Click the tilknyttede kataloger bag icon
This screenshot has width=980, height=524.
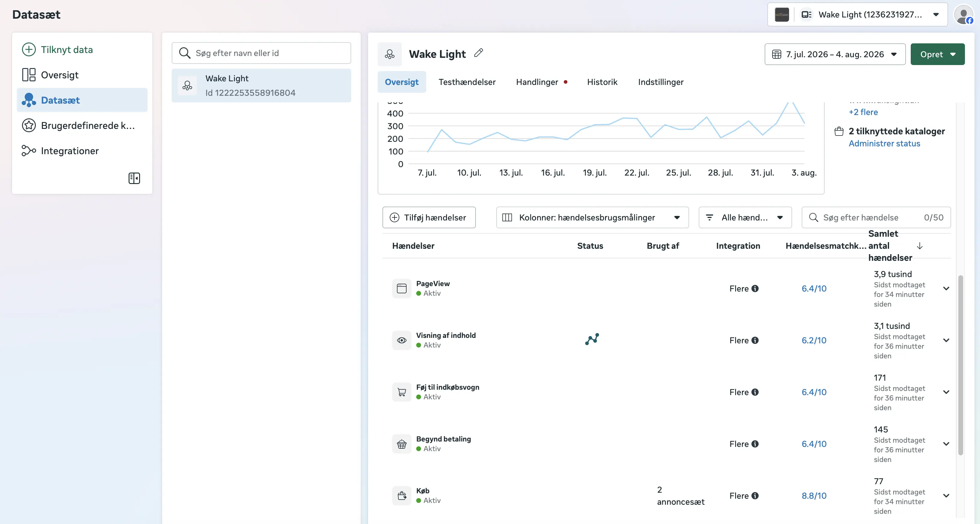click(838, 131)
